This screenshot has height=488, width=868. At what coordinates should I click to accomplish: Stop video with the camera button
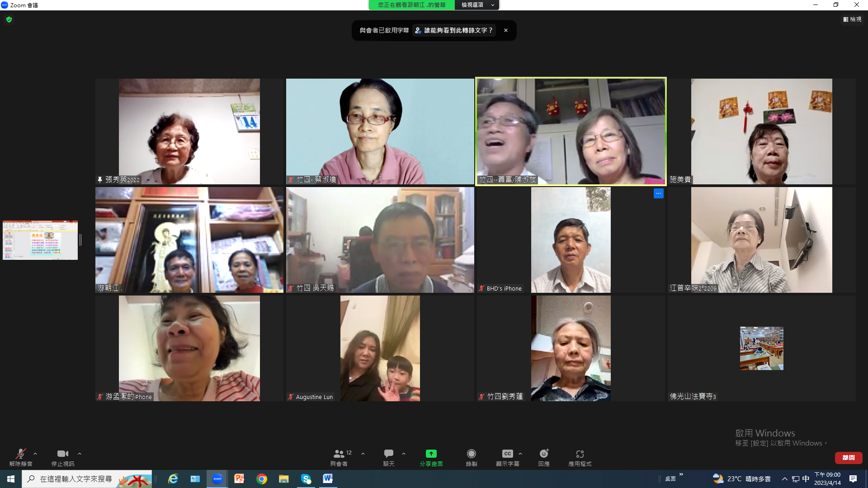pos(62,454)
